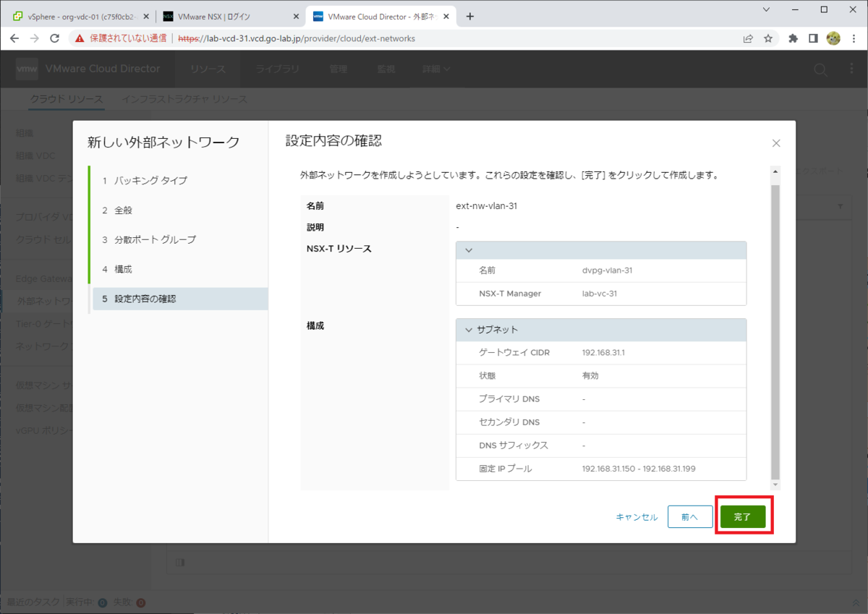Open a new browser tab

click(469, 17)
